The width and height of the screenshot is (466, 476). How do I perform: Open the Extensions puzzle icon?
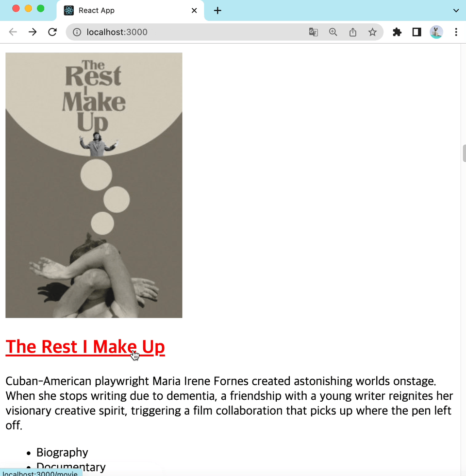click(x=397, y=32)
